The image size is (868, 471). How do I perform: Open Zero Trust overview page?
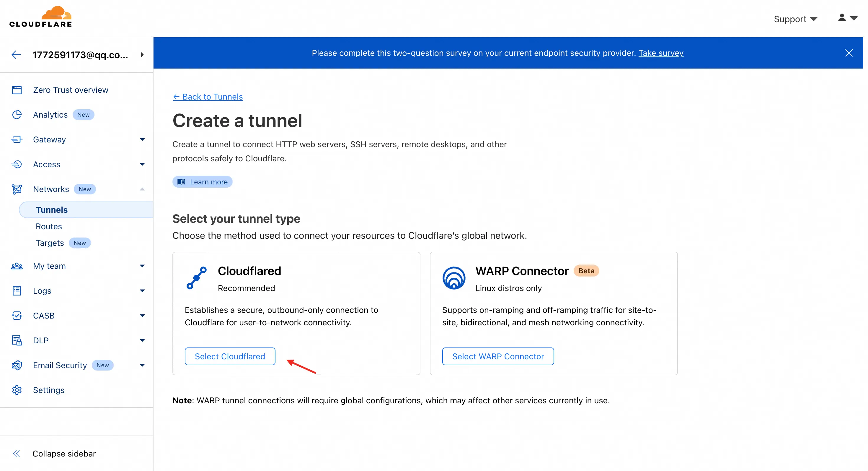pyautogui.click(x=71, y=90)
